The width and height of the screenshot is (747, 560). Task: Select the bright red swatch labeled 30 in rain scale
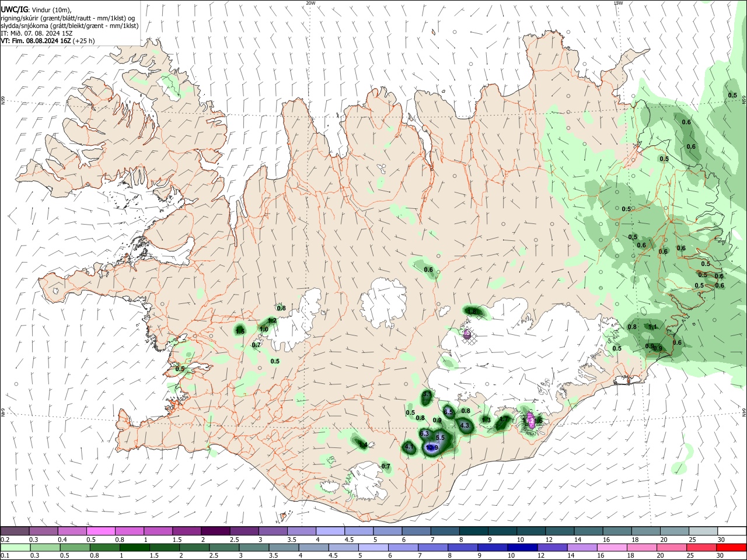click(x=731, y=547)
